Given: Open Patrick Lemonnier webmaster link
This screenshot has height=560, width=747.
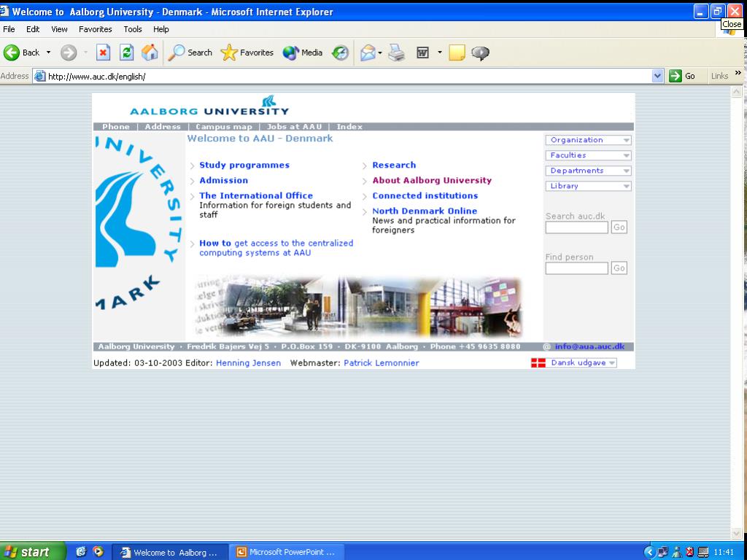Looking at the screenshot, I should click(x=381, y=363).
